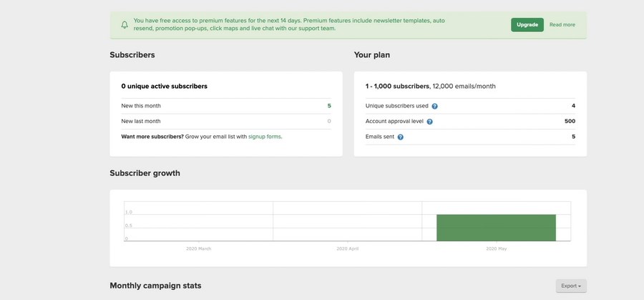Image resolution: width=644 pixels, height=300 pixels.
Task: Click the Subscriber growth heading
Action: click(145, 173)
